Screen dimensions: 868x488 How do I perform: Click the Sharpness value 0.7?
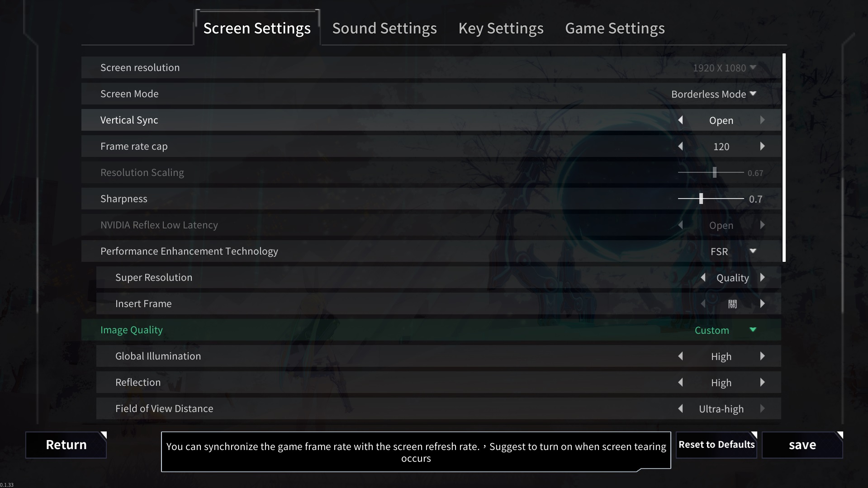tap(755, 199)
